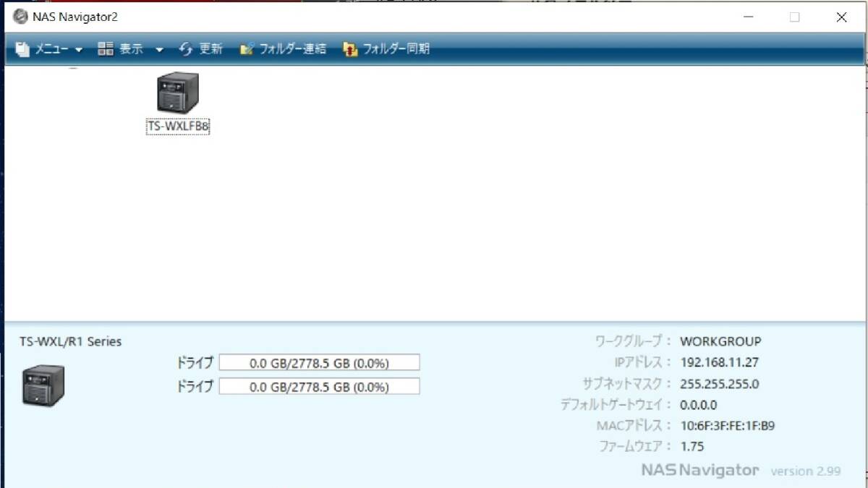Click the MAC address 10:6F:3F:FE:1F:B9
The height and width of the screenshot is (488, 868).
point(728,426)
